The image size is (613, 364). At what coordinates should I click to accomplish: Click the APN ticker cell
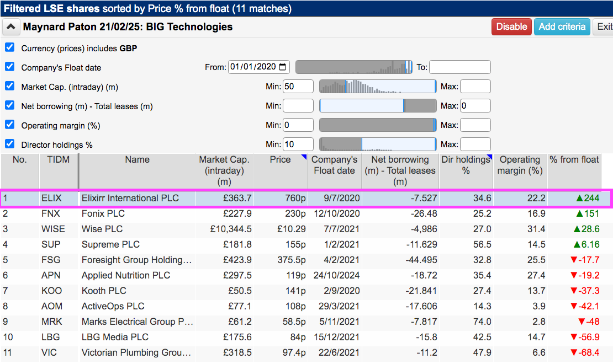point(51,275)
